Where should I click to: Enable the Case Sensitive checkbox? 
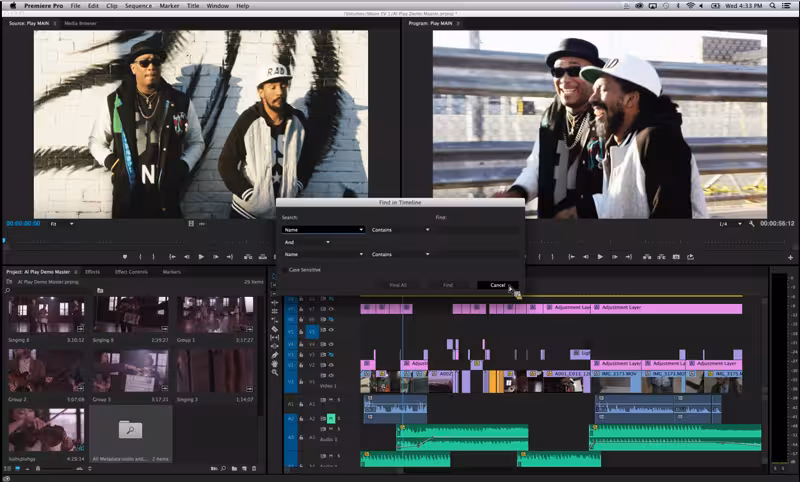click(285, 270)
